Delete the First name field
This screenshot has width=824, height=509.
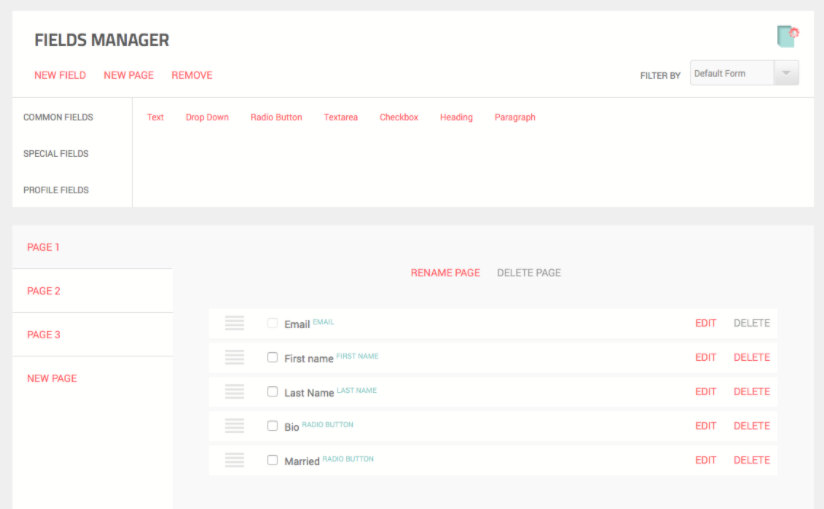751,357
